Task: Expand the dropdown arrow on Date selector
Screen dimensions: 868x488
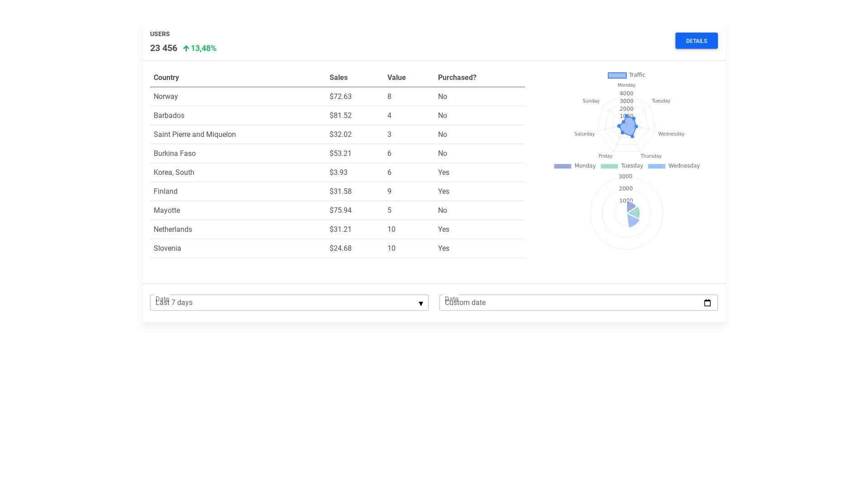Action: 420,303
